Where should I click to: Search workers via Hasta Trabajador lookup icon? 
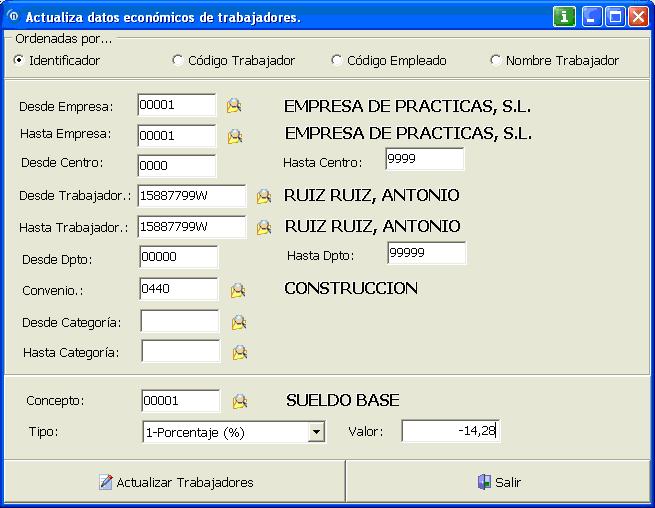[x=264, y=227]
